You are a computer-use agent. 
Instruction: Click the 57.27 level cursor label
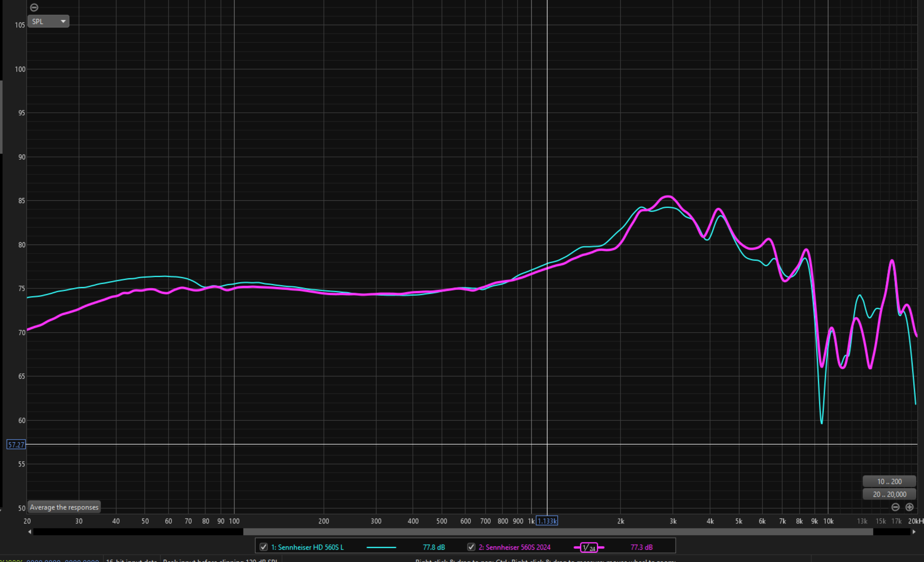[16, 445]
